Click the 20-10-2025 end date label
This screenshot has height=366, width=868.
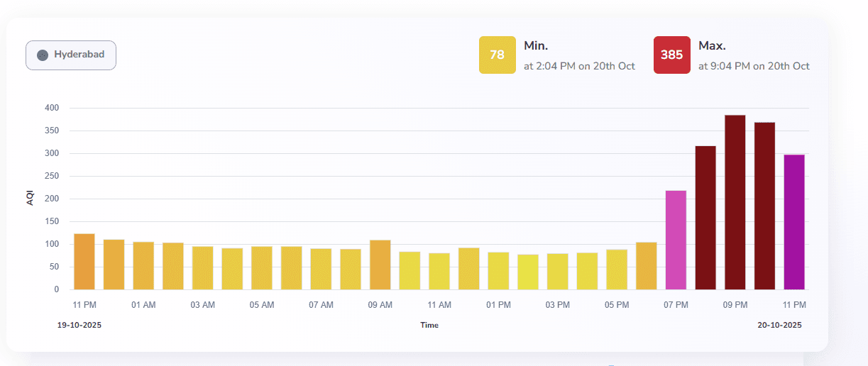point(779,325)
